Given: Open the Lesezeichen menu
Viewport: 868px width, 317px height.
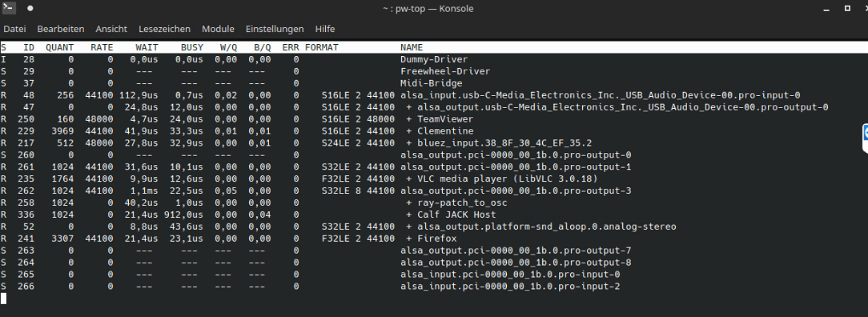Looking at the screenshot, I should click(164, 29).
